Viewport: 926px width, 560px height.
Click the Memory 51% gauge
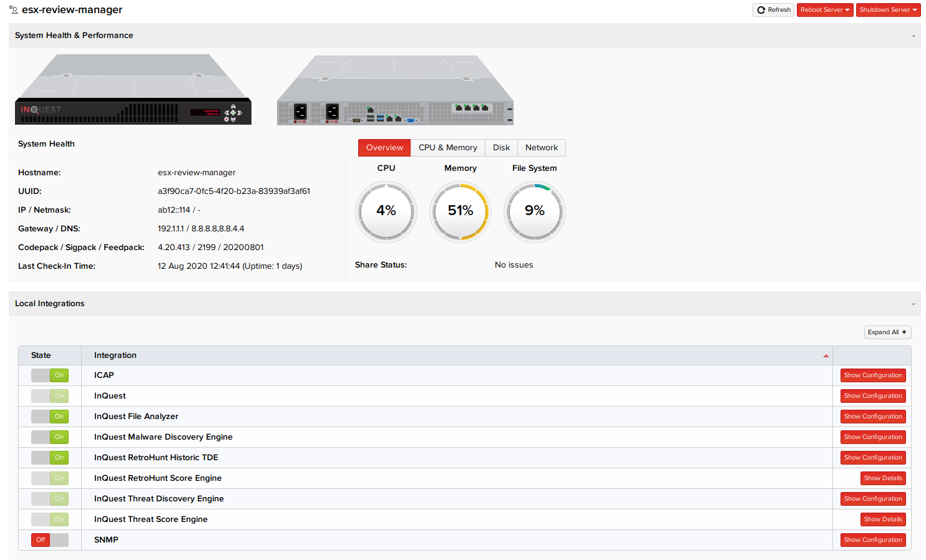[x=461, y=211]
